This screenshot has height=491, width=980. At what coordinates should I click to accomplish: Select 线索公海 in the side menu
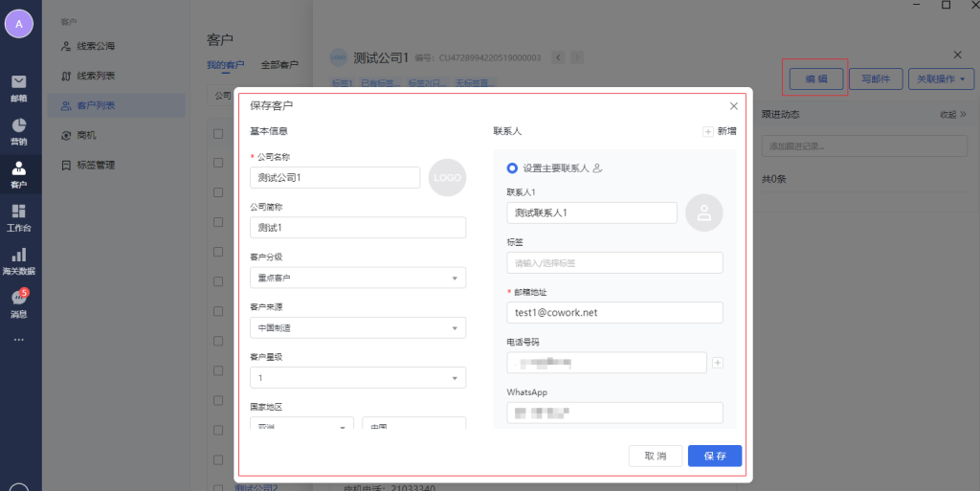(96, 46)
